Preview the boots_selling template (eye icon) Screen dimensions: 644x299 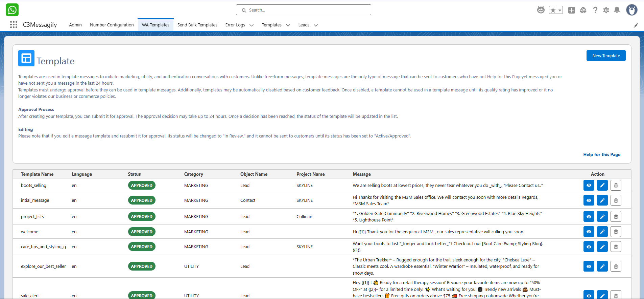coord(589,185)
